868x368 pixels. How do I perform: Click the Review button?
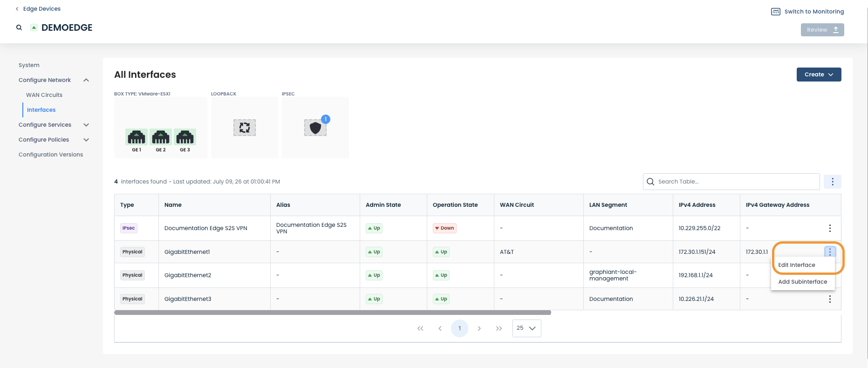click(x=822, y=30)
